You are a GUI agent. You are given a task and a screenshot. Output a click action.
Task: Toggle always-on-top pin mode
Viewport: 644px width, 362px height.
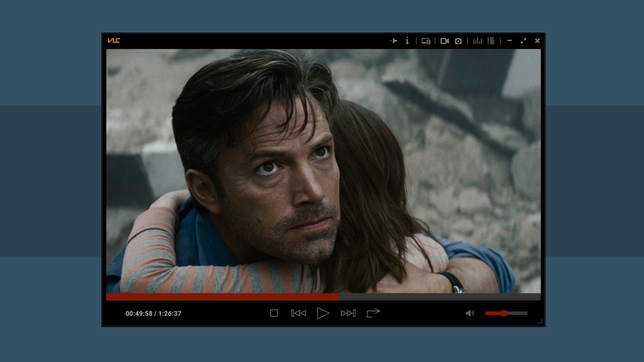click(394, 41)
